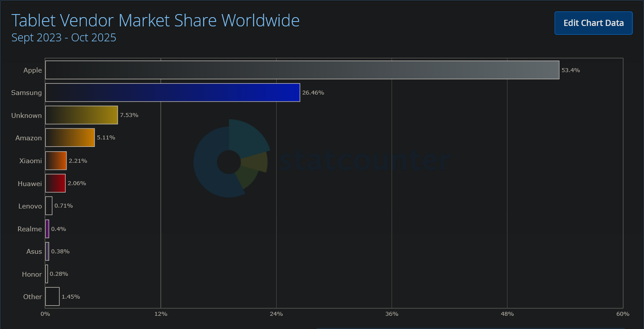Click the 0.71% value label
The width and height of the screenshot is (644, 329).
63,206
